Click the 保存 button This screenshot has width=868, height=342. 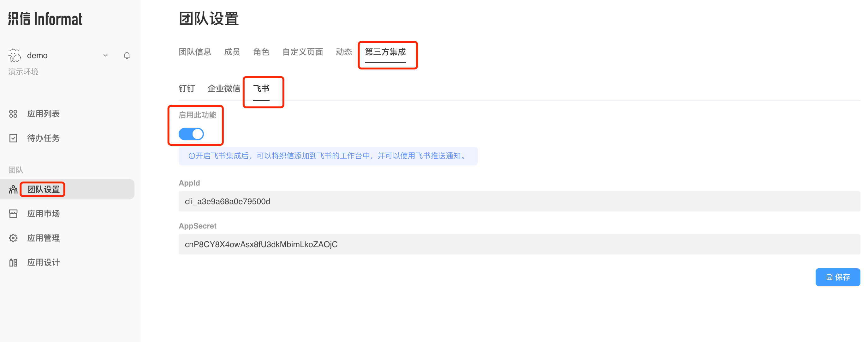click(837, 277)
